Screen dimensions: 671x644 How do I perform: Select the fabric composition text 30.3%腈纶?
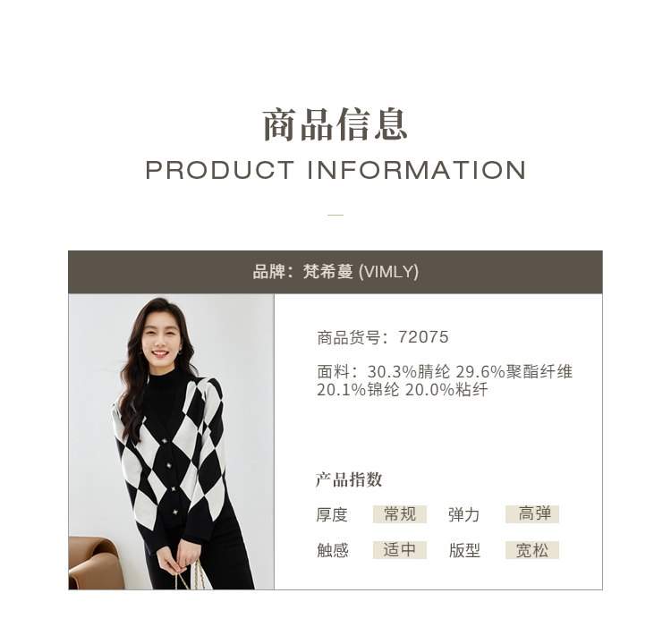tap(409, 371)
